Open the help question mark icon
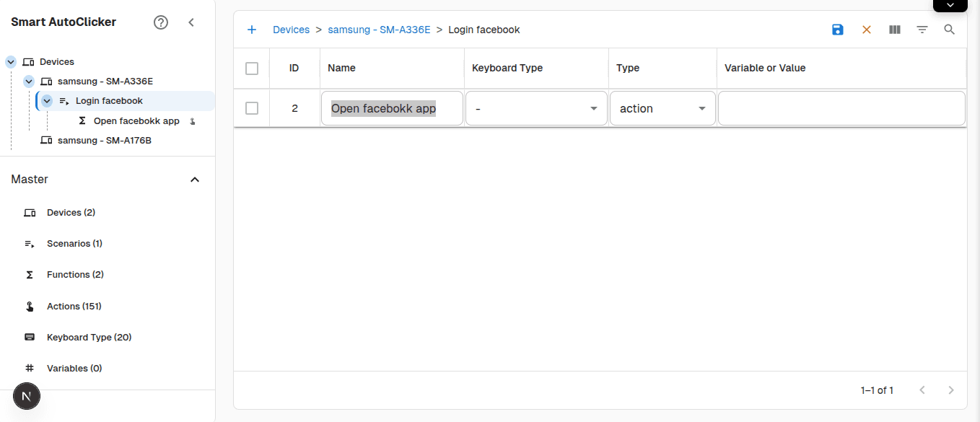Viewport: 980px width, 422px height. [160, 22]
